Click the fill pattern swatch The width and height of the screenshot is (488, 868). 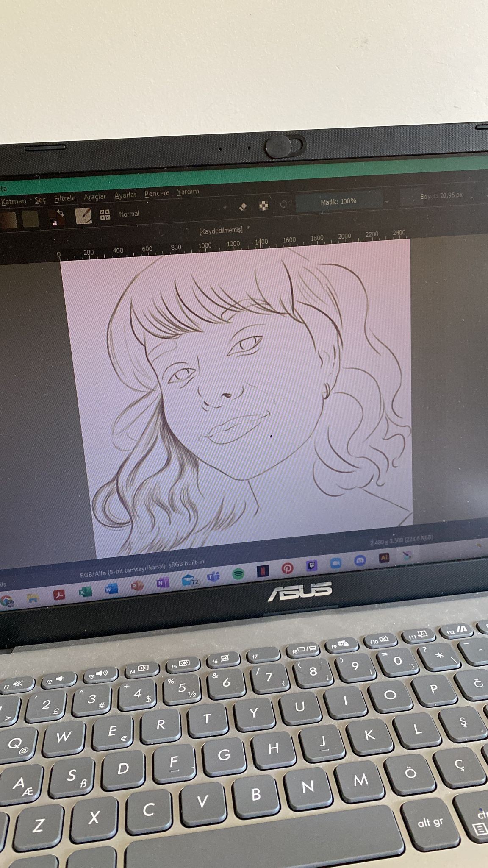pyautogui.click(x=30, y=219)
